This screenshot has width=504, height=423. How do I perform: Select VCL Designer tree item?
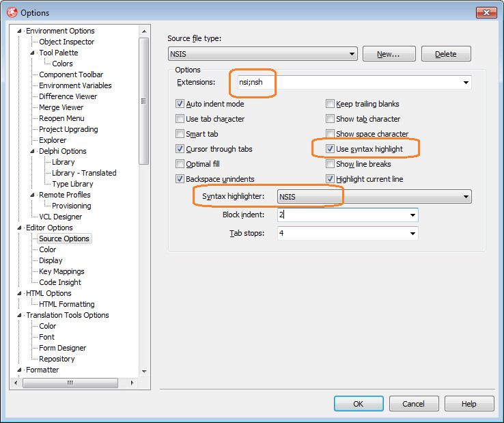60,217
